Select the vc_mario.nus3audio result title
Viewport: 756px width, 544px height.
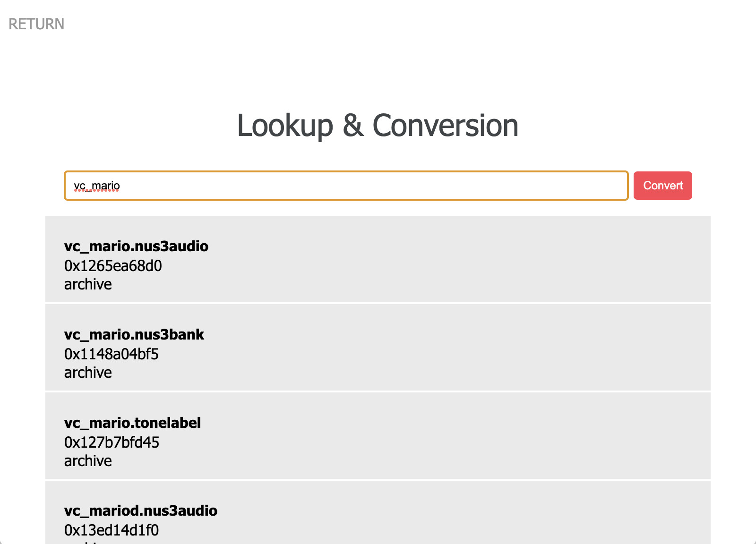(x=136, y=246)
